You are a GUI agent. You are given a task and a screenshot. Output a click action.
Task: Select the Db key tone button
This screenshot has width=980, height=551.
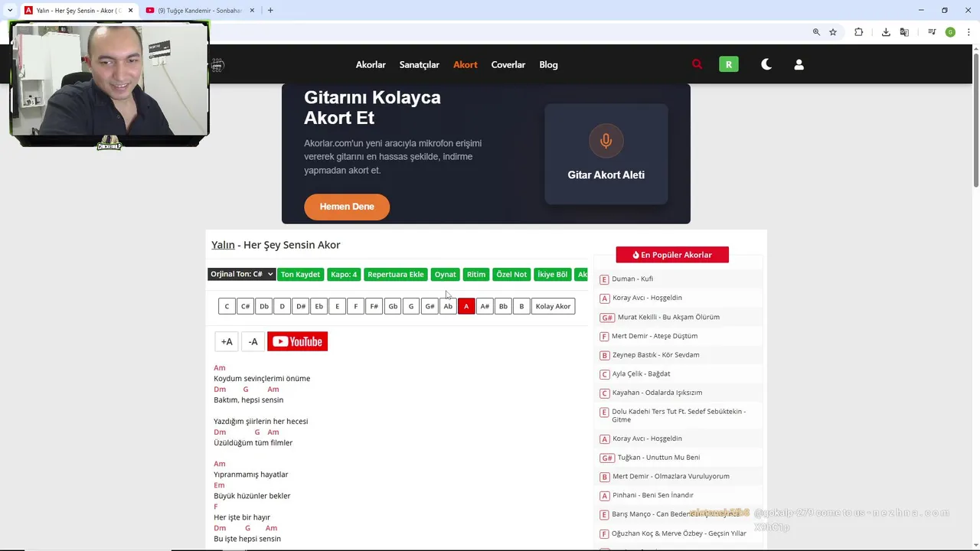click(x=263, y=306)
